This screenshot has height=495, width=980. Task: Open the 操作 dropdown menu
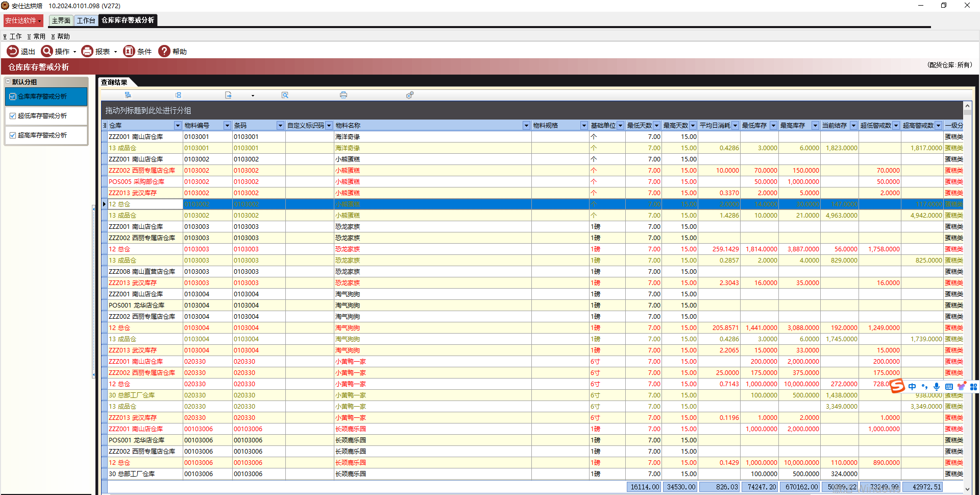75,52
